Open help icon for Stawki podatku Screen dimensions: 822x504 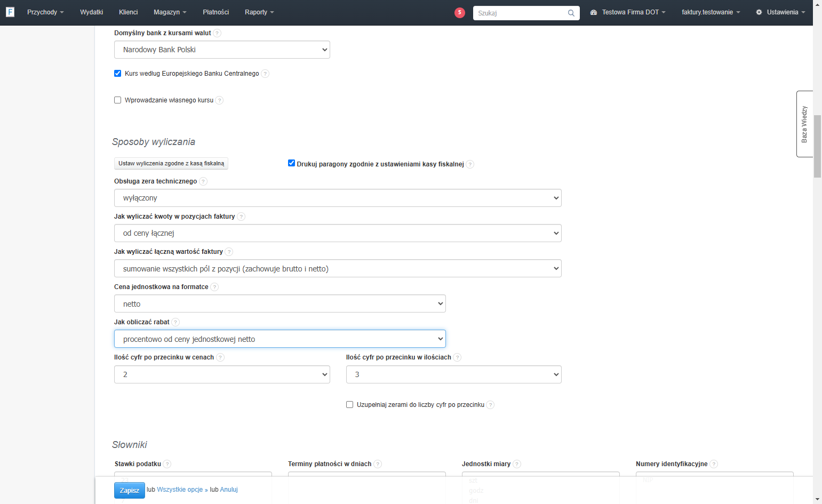click(x=167, y=464)
